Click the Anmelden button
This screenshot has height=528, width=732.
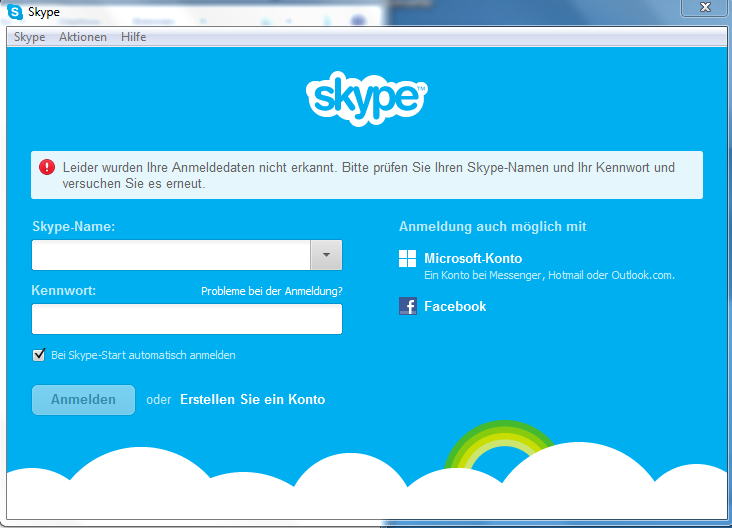pos(83,400)
